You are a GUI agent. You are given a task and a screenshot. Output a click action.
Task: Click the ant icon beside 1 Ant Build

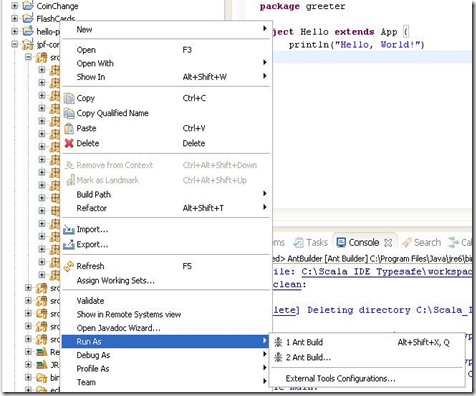(x=278, y=342)
